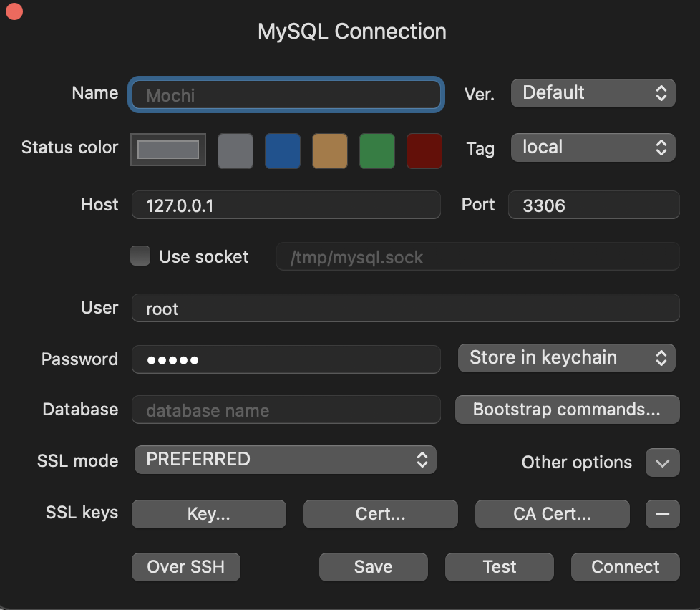Viewport: 700px width, 610px height.
Task: Choose the green status color
Action: [376, 150]
